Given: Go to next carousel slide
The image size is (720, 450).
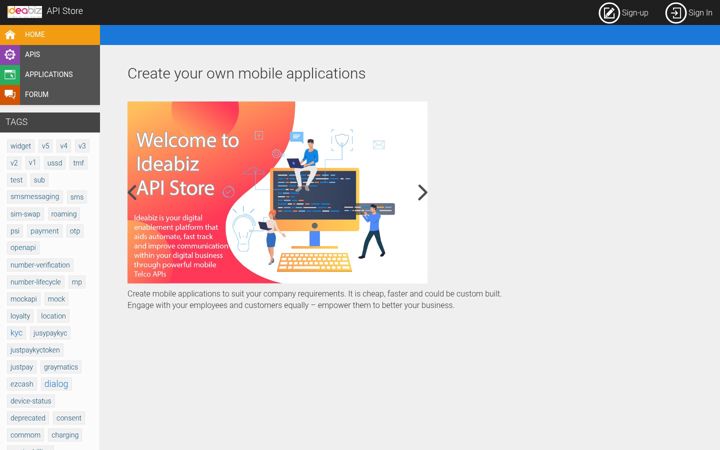Looking at the screenshot, I should [422, 192].
